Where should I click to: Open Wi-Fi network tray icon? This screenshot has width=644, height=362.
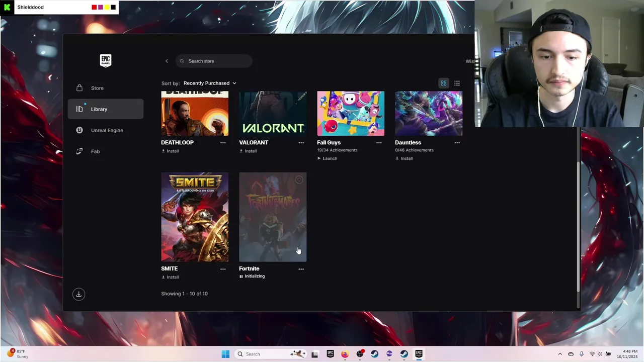click(x=592, y=354)
